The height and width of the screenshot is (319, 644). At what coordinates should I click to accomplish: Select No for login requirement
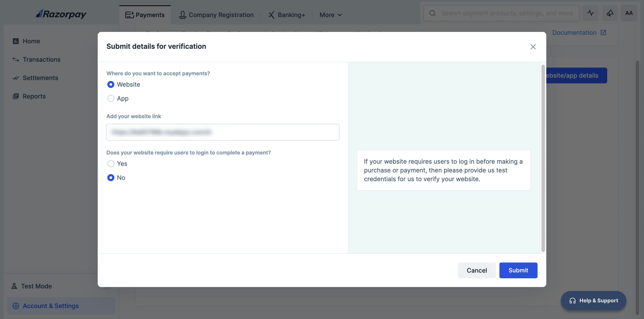111,178
